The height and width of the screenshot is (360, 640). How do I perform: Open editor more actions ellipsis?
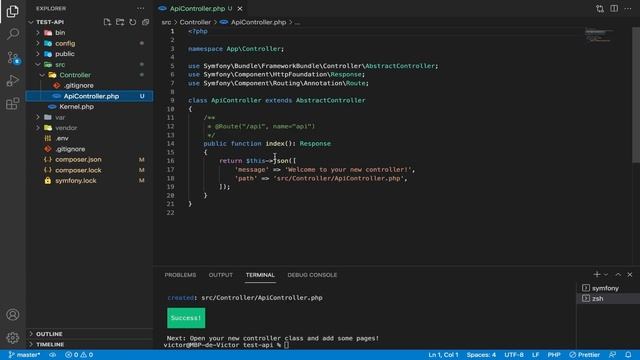pos(628,9)
